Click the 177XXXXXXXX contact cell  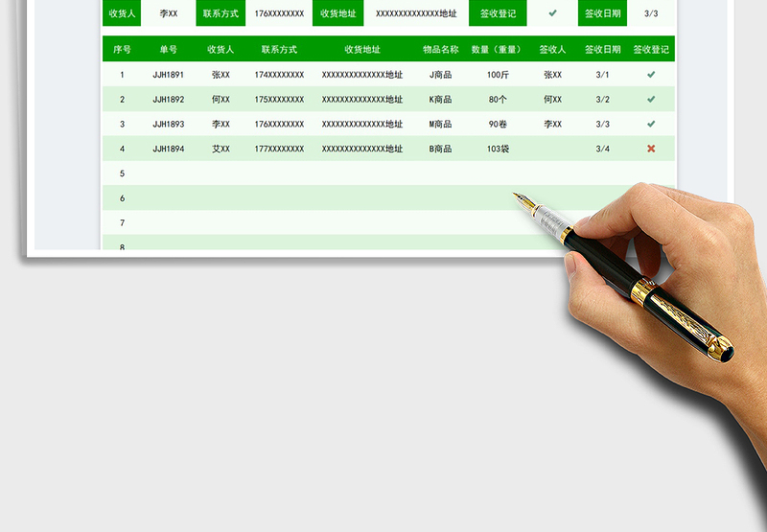click(279, 149)
